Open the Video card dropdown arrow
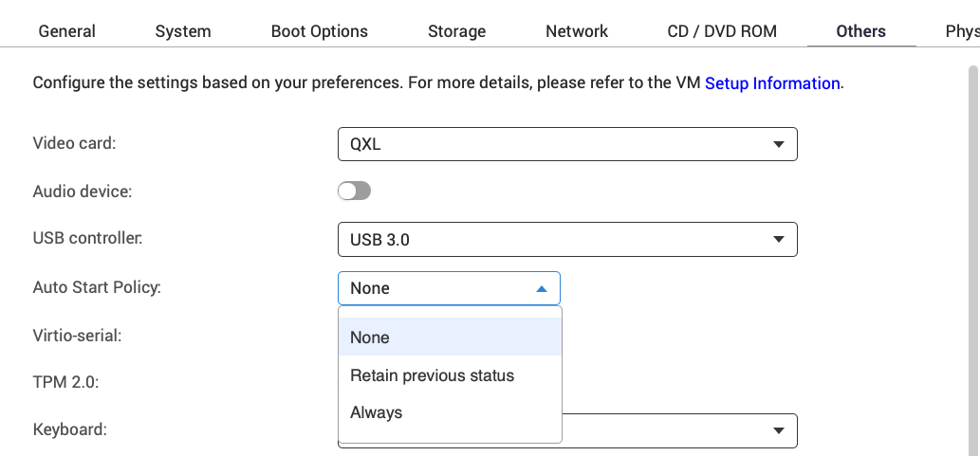 (x=778, y=145)
